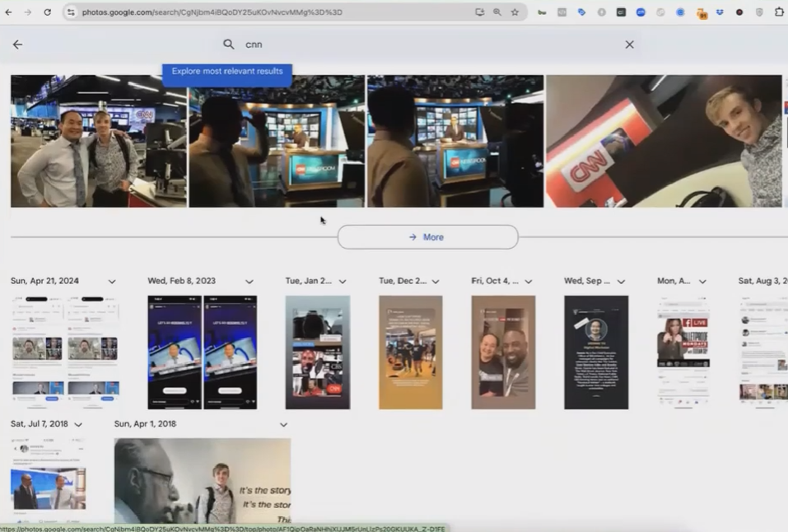Open the orange story photo under Tue, Dec 2...
The width and height of the screenshot is (788, 532).
411,352
